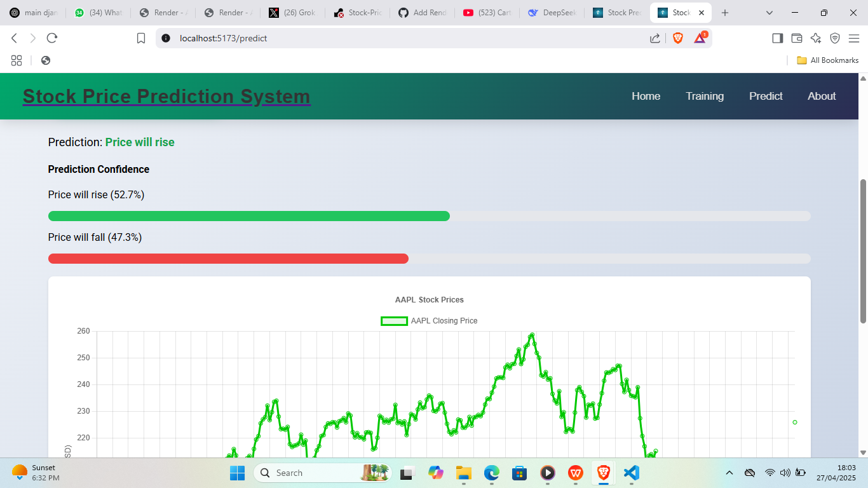Switch to the Grok (26) tab
The image size is (868, 488).
coord(292,13)
